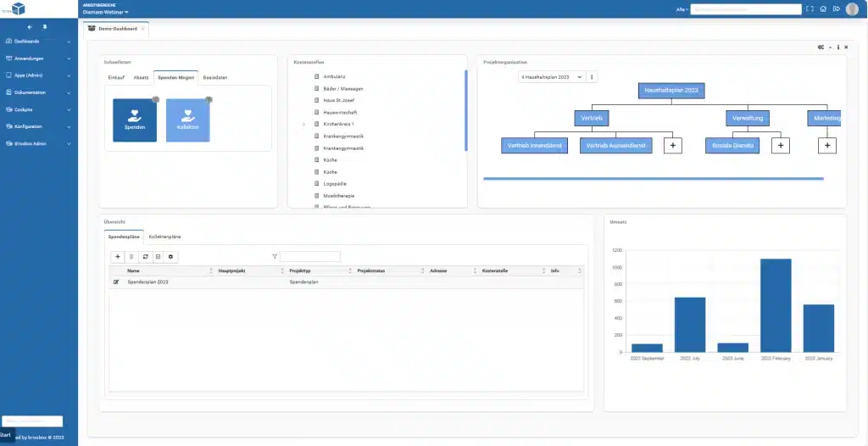Click the delete icon in table toolbar

[x=131, y=257]
